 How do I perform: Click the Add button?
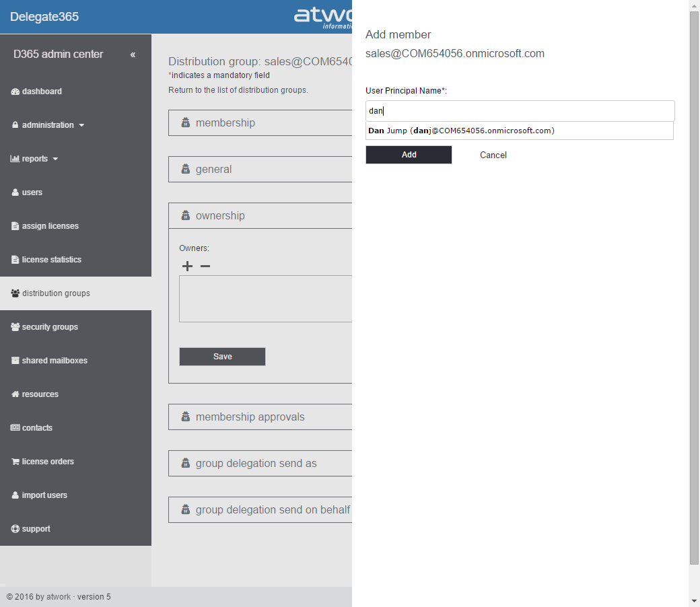point(409,155)
